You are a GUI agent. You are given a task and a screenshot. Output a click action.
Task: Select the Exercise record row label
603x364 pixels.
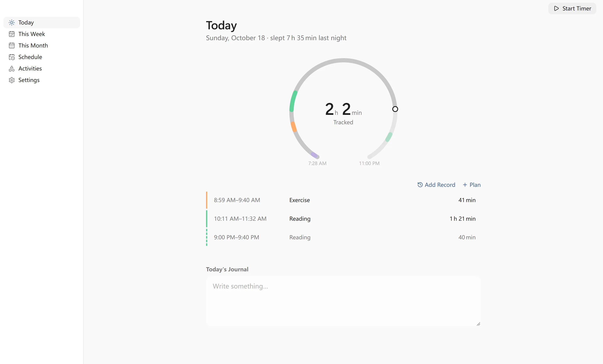pyautogui.click(x=300, y=200)
